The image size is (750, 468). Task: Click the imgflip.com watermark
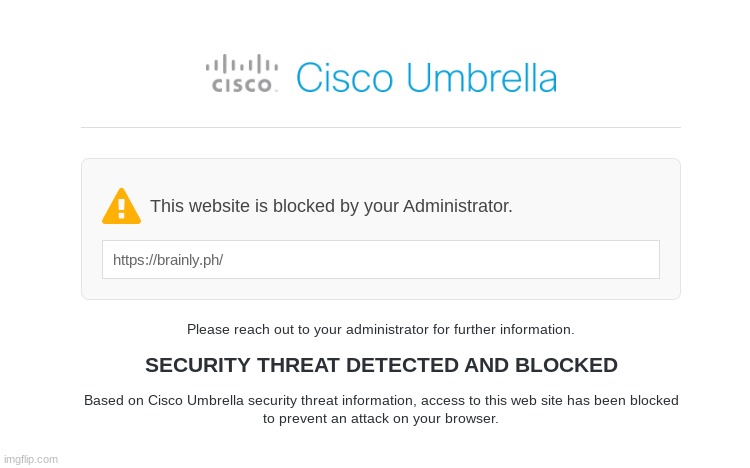tap(31, 459)
